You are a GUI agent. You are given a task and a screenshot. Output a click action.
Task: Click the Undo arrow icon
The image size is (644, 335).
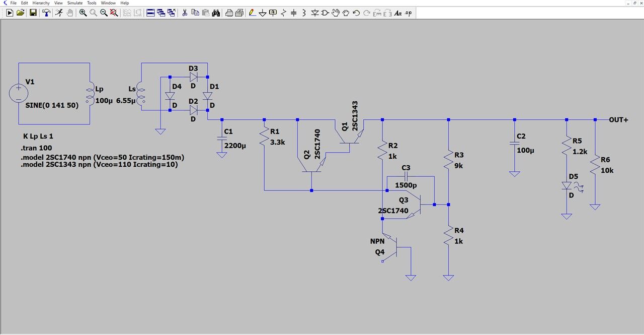tap(356, 13)
